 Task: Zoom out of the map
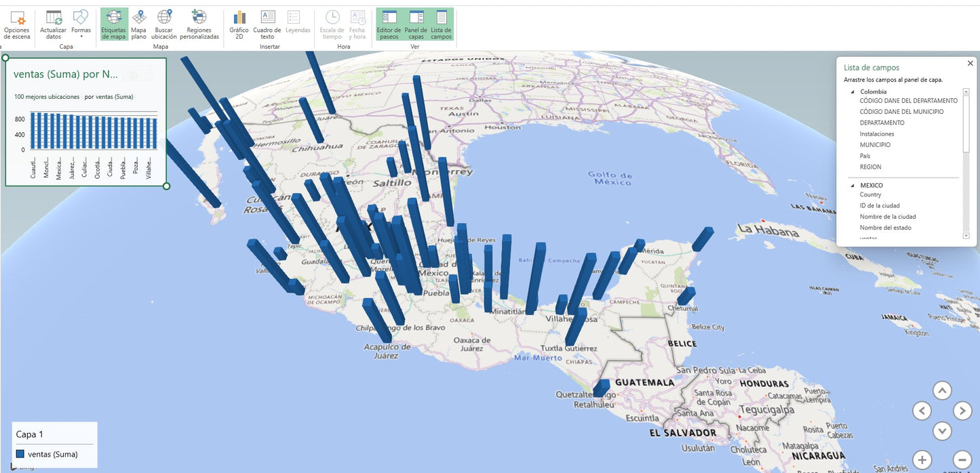coord(962,459)
